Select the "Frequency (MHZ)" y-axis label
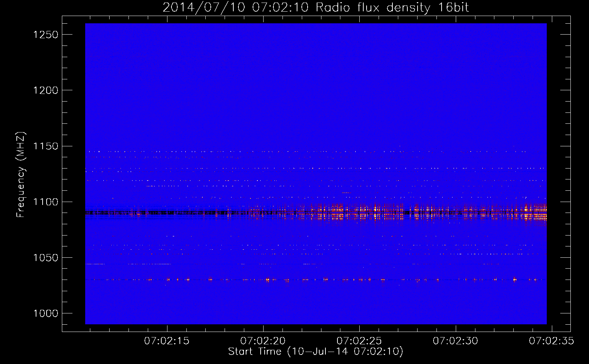 coord(20,175)
